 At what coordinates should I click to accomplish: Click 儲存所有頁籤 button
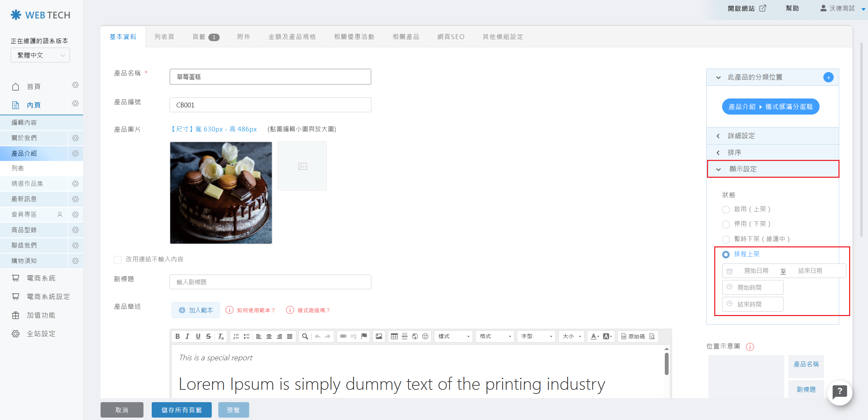click(182, 410)
